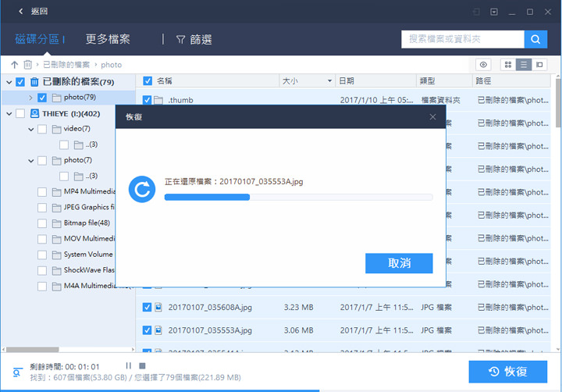Stop the scan with the square button
562x392 pixels.
pyautogui.click(x=142, y=365)
